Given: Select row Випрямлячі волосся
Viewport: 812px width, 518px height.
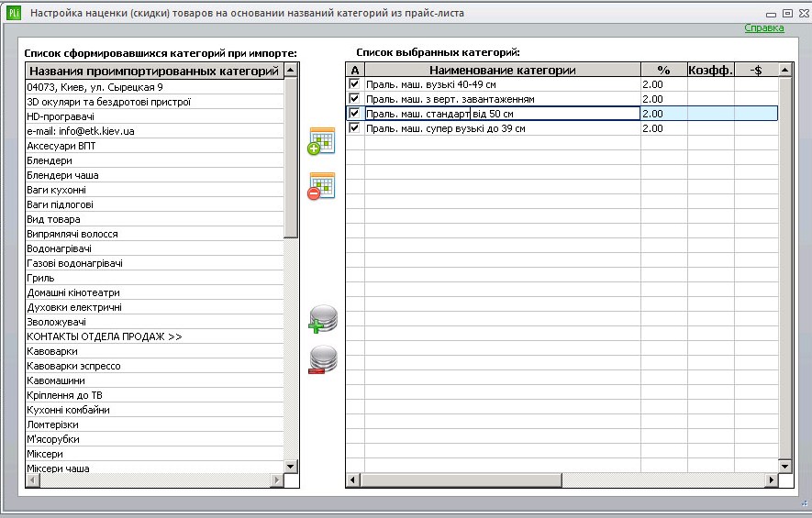Looking at the screenshot, I should click(154, 234).
